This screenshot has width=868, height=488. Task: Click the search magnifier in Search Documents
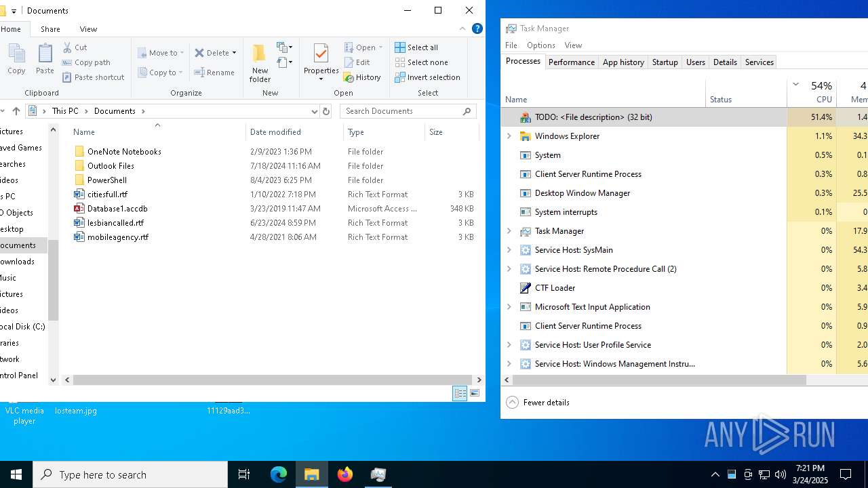pyautogui.click(x=467, y=111)
